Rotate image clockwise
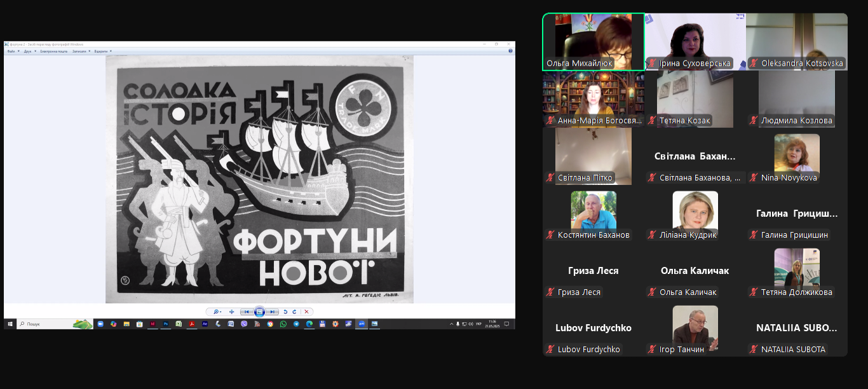 pos(294,311)
